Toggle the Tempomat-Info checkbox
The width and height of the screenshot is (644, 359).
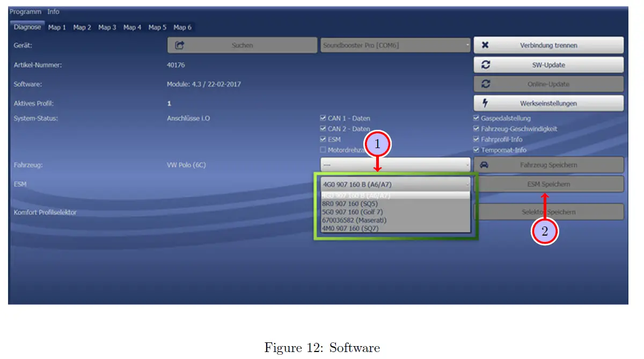coord(476,150)
